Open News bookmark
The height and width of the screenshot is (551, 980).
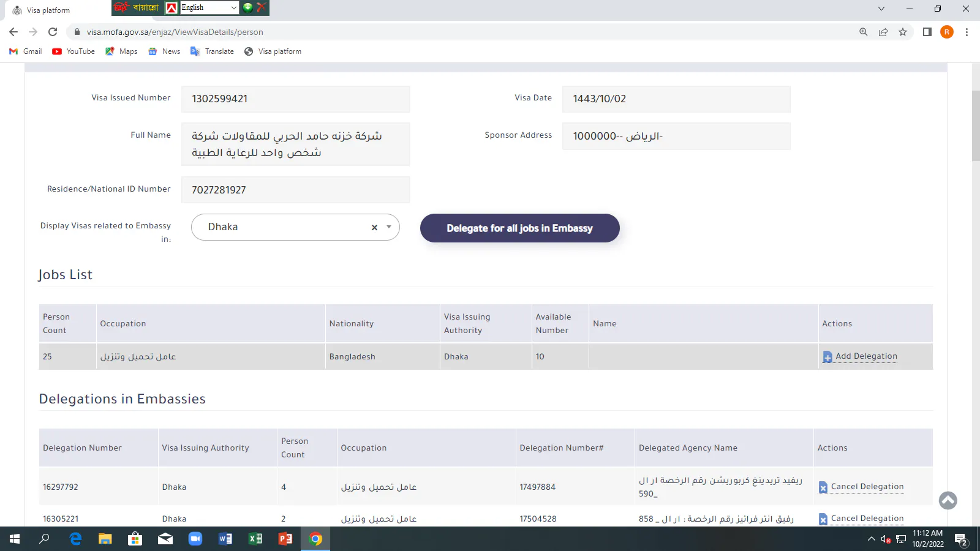pos(164,51)
